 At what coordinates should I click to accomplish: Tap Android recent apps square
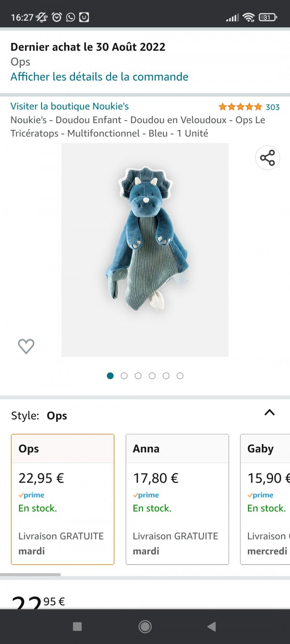pyautogui.click(x=77, y=627)
